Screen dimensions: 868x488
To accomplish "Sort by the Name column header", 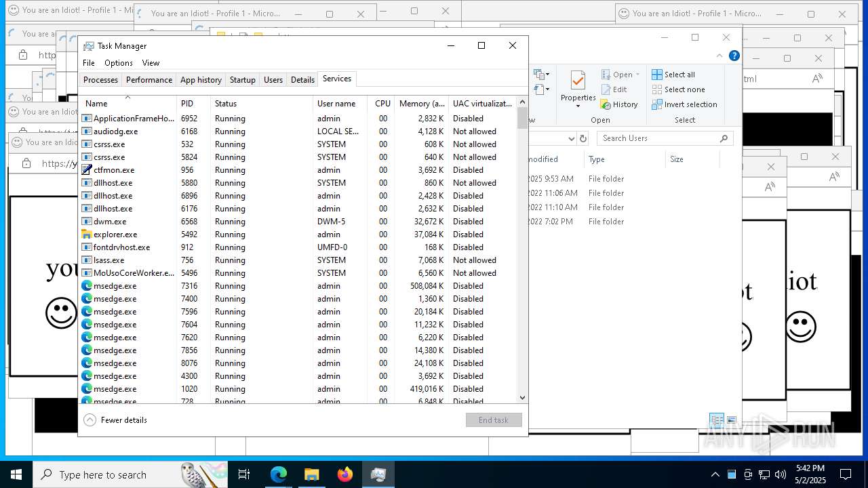I will pyautogui.click(x=128, y=104).
